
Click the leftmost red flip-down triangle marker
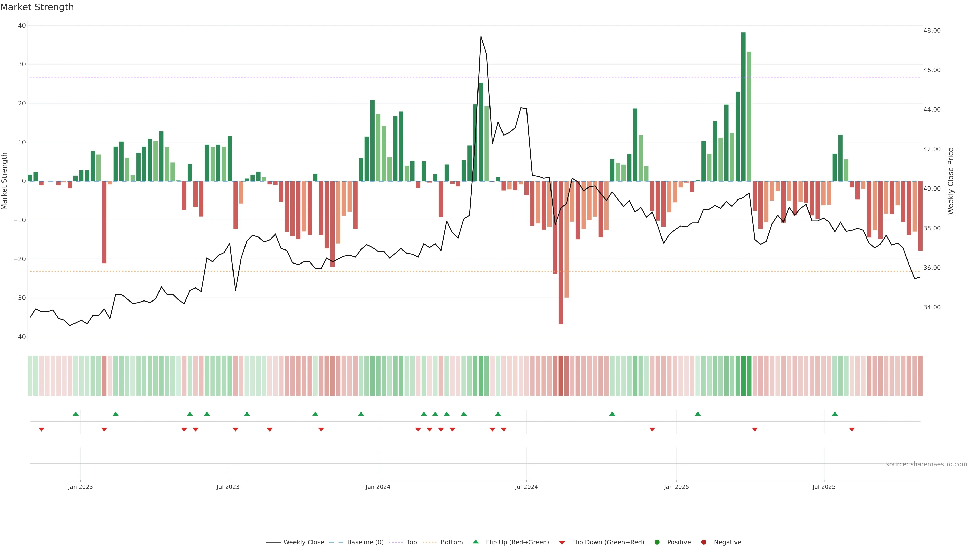tap(41, 429)
